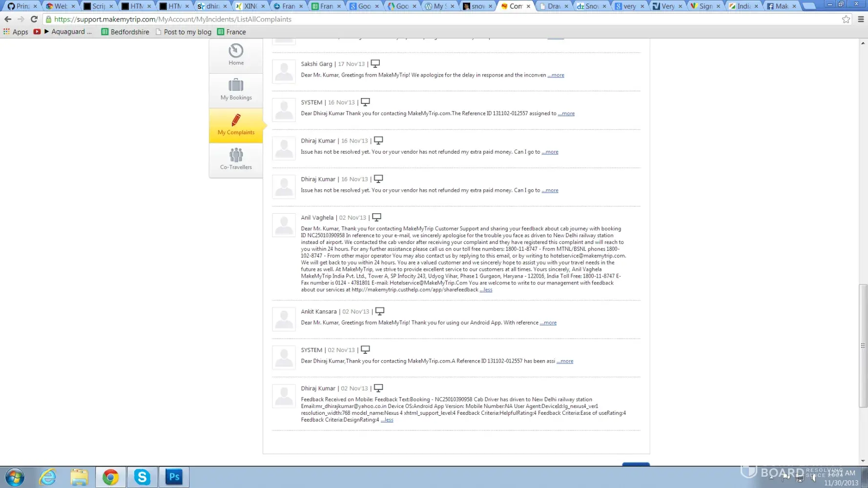Screen dimensions: 868x488
Task: Click the page's vertical scrollbar thumb
Action: tap(863, 346)
